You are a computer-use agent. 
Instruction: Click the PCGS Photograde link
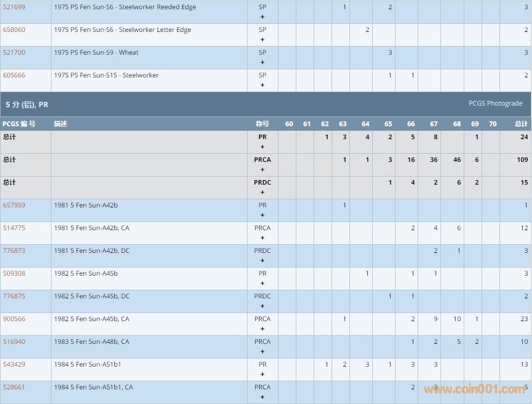495,103
